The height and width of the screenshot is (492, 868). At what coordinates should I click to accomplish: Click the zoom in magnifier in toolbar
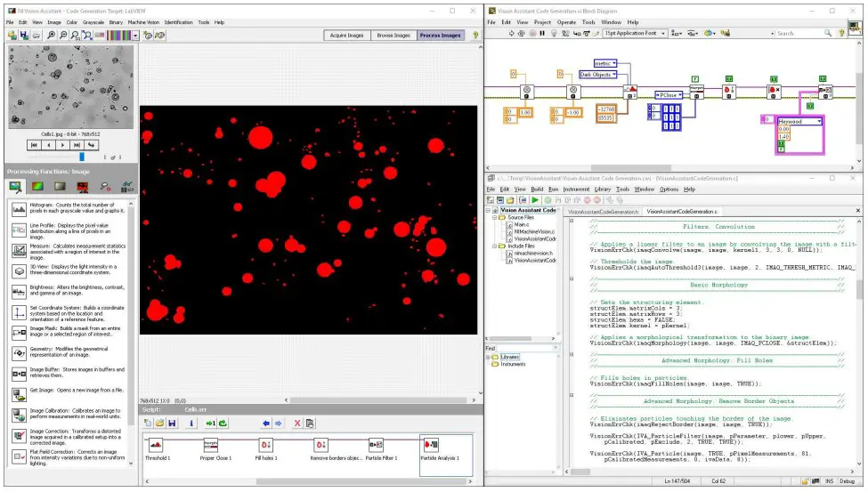(x=53, y=36)
